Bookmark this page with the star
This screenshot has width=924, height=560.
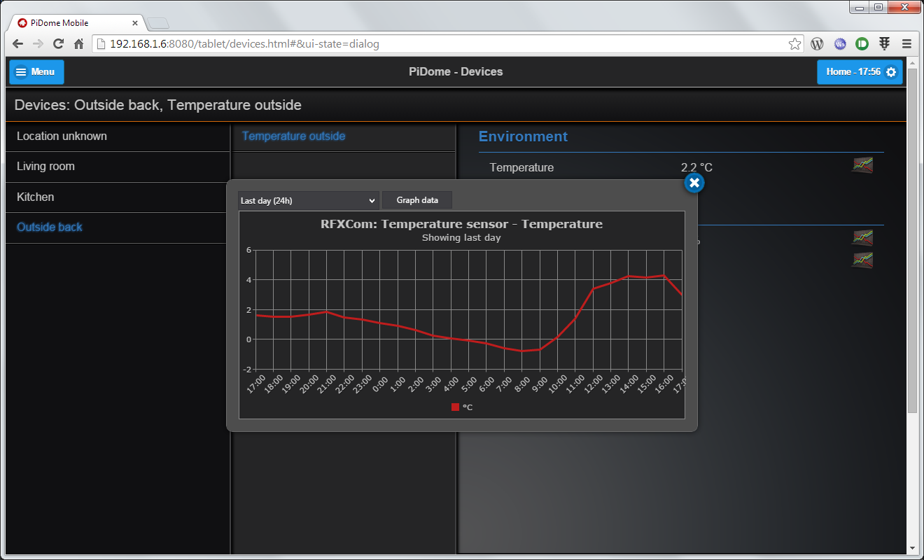click(x=794, y=43)
